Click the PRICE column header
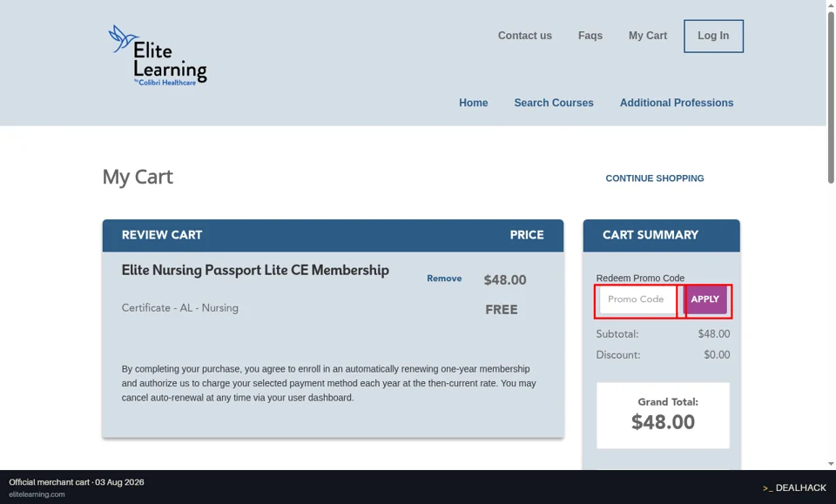The height and width of the screenshot is (504, 836). (x=527, y=235)
